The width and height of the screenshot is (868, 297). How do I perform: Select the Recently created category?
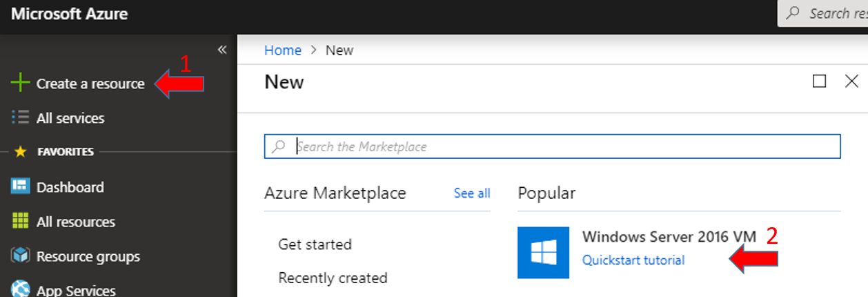pyautogui.click(x=333, y=278)
